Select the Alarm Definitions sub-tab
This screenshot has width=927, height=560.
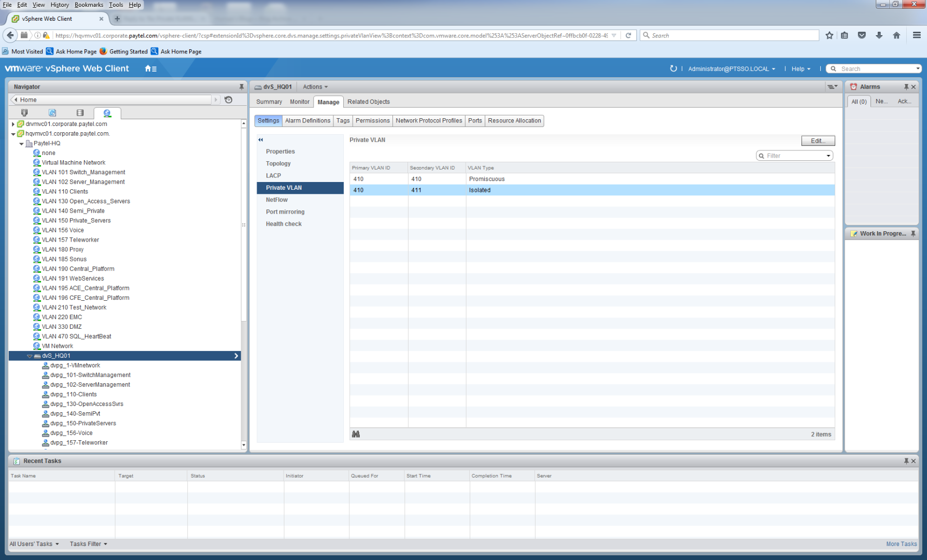307,121
